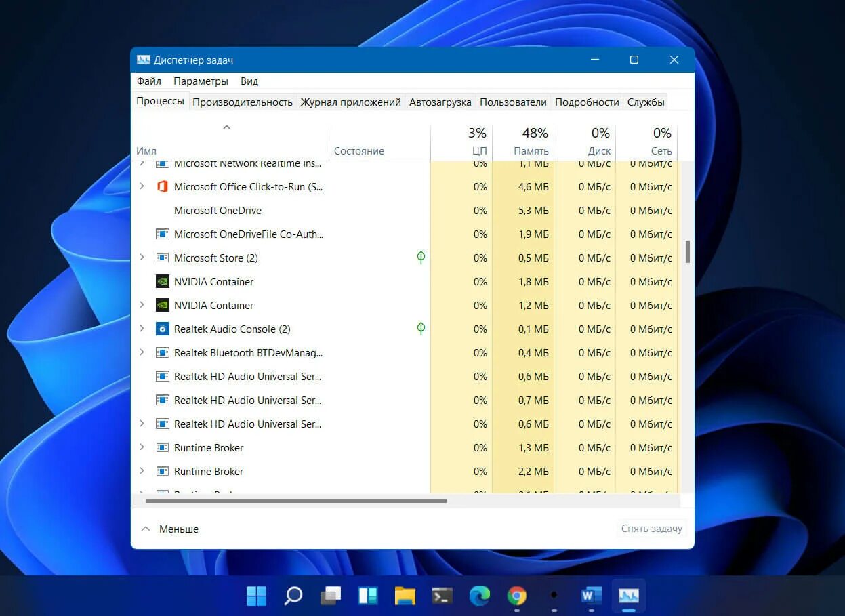The width and height of the screenshot is (845, 616).
Task: Click the green leaf icon in Microsoft Store row
Action: [421, 258]
